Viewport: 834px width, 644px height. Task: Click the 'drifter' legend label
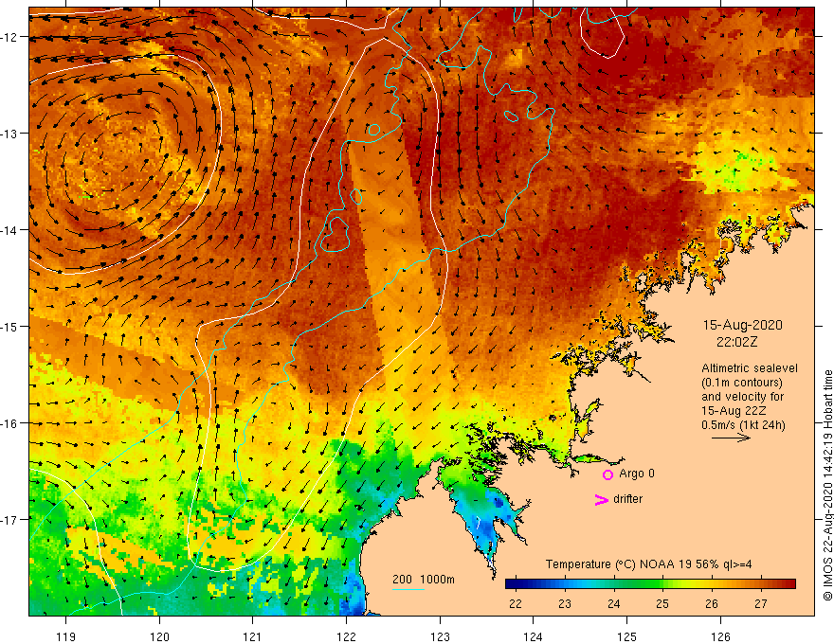627,499
